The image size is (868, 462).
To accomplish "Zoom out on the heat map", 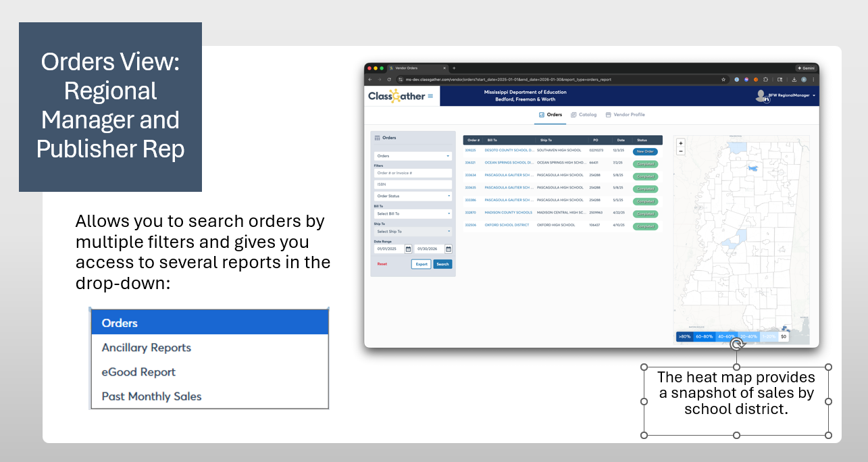I will point(680,151).
